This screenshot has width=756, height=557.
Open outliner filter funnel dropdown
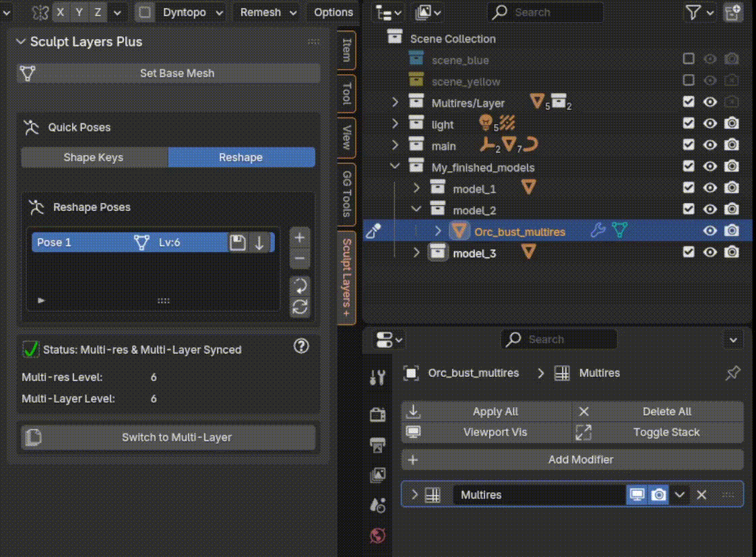pyautogui.click(x=699, y=13)
